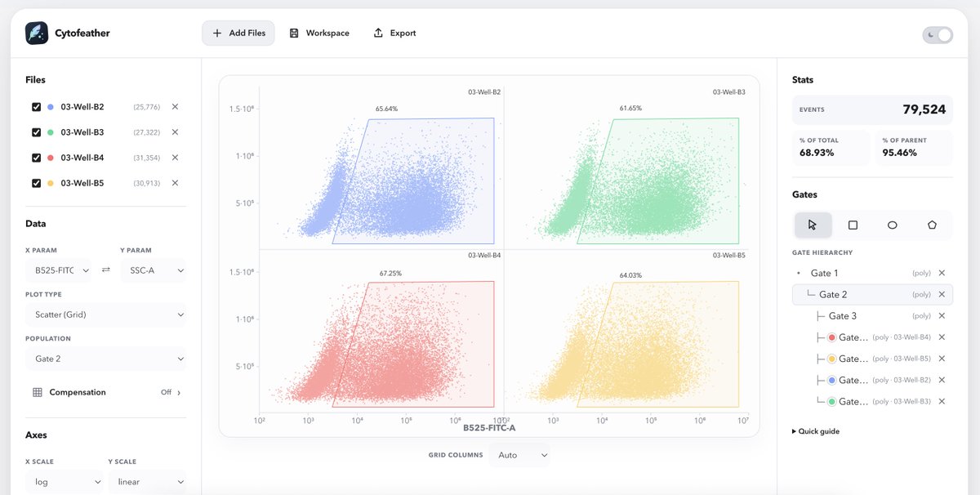Remove file 03-Well-B4 with its X
980x495 pixels.
coord(175,158)
